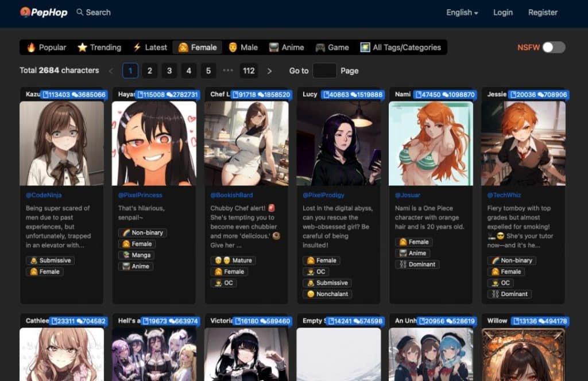Screen dimensions: 588x381
Task: Select the Anime category tab
Action: pos(287,48)
